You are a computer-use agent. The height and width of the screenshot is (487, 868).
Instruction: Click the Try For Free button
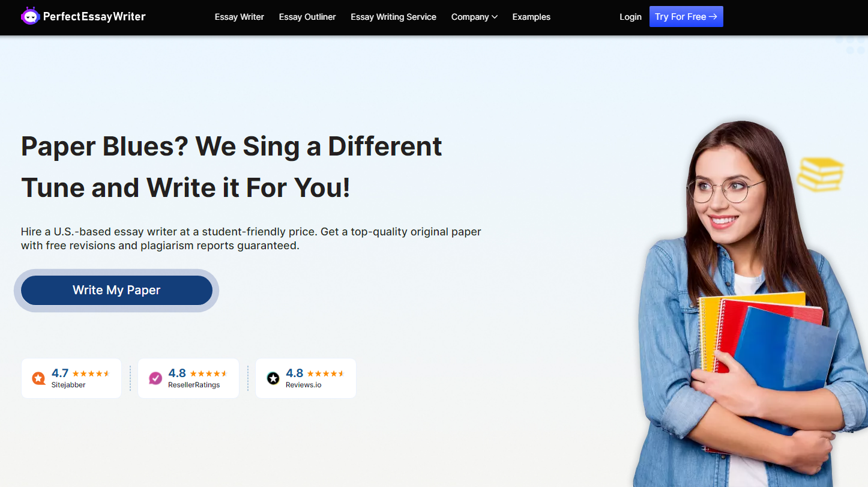click(686, 17)
